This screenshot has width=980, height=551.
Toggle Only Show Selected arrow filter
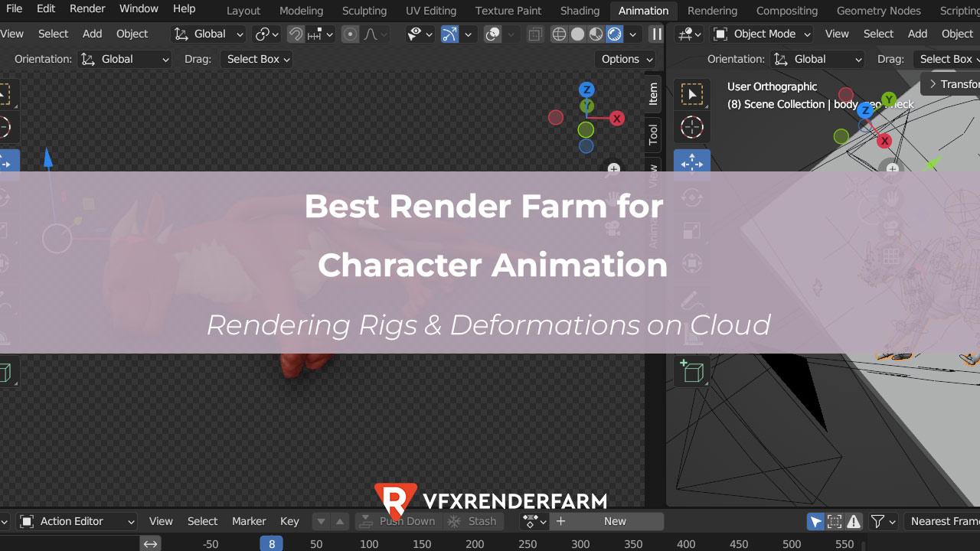[x=816, y=521]
